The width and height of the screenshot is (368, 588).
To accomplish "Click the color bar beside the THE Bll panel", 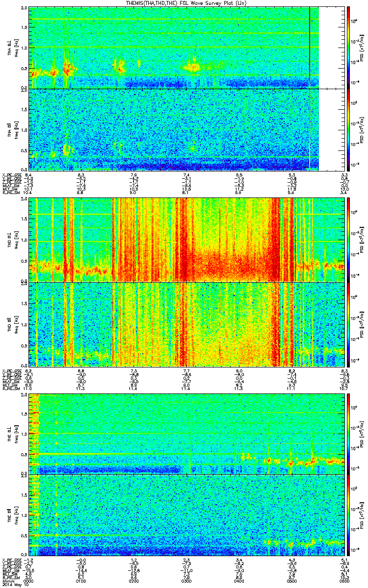I will coord(348,515).
